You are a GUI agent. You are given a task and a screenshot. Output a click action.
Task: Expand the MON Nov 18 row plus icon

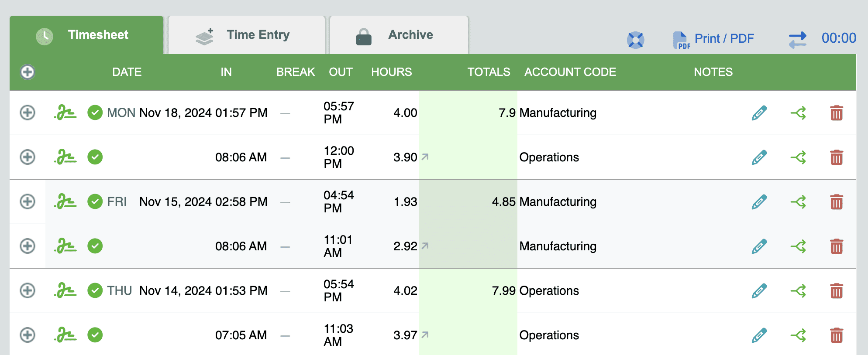click(x=28, y=113)
